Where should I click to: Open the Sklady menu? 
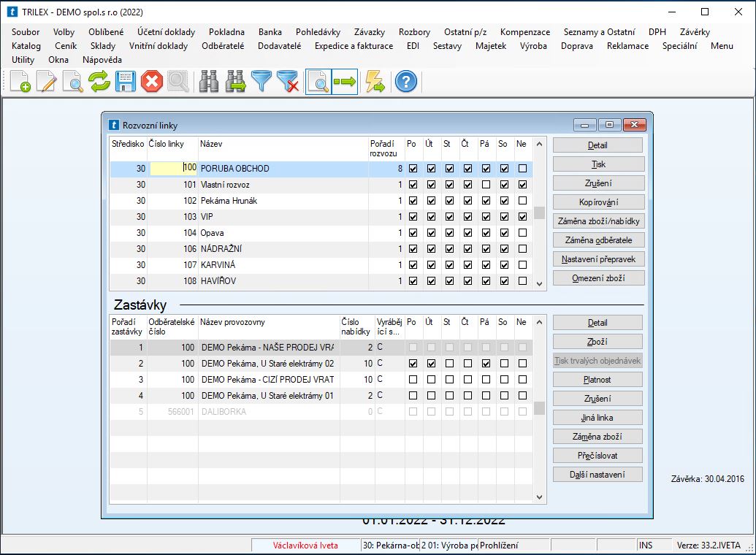coord(103,46)
